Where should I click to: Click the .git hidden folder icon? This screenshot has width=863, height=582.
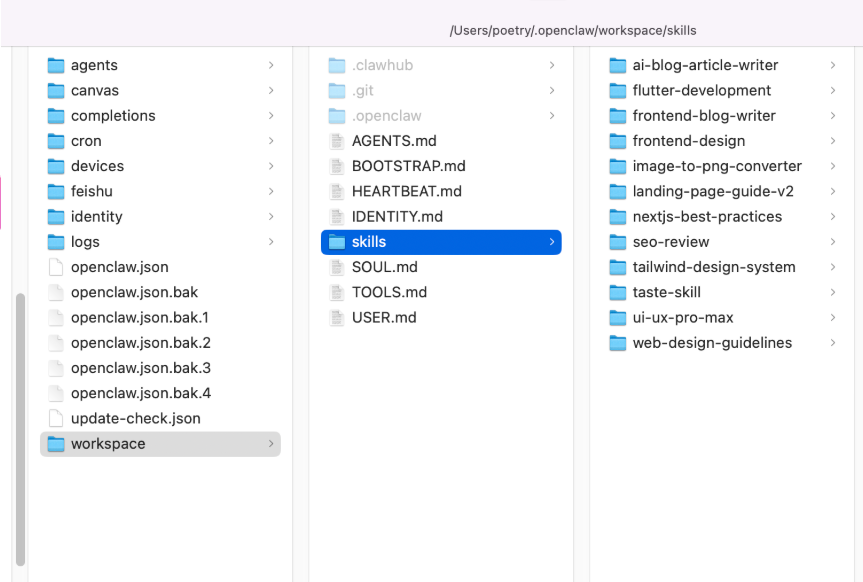[x=337, y=91]
